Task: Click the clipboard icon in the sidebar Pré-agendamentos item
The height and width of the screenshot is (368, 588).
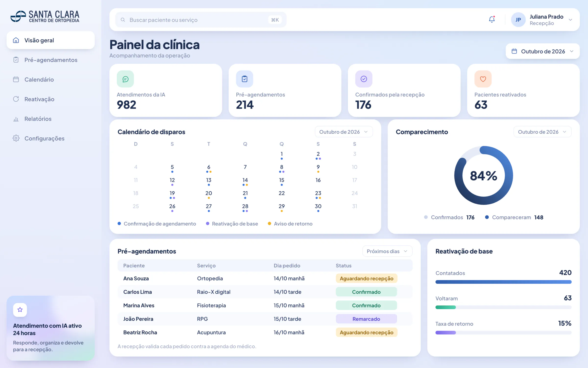Action: (x=16, y=60)
